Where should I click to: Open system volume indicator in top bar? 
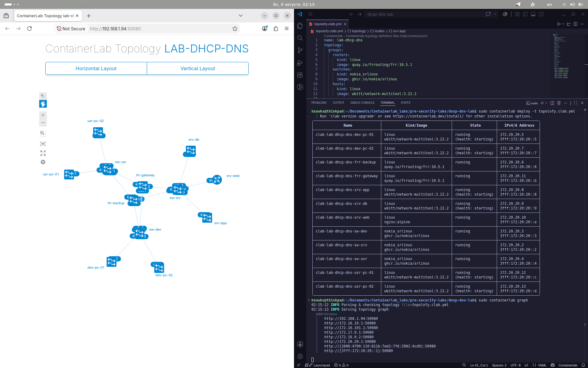[x=572, y=4]
